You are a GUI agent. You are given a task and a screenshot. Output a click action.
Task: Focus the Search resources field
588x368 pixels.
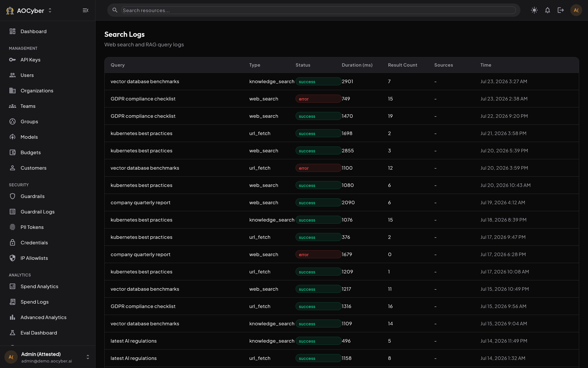click(318, 10)
